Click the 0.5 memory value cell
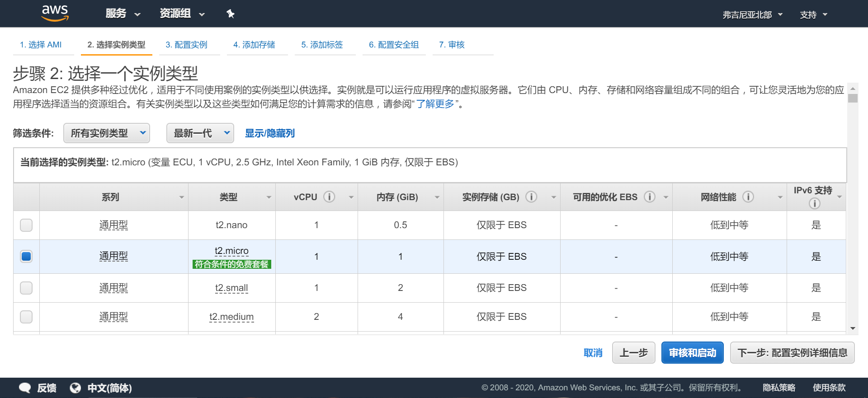Viewport: 868px width, 398px height. [401, 225]
